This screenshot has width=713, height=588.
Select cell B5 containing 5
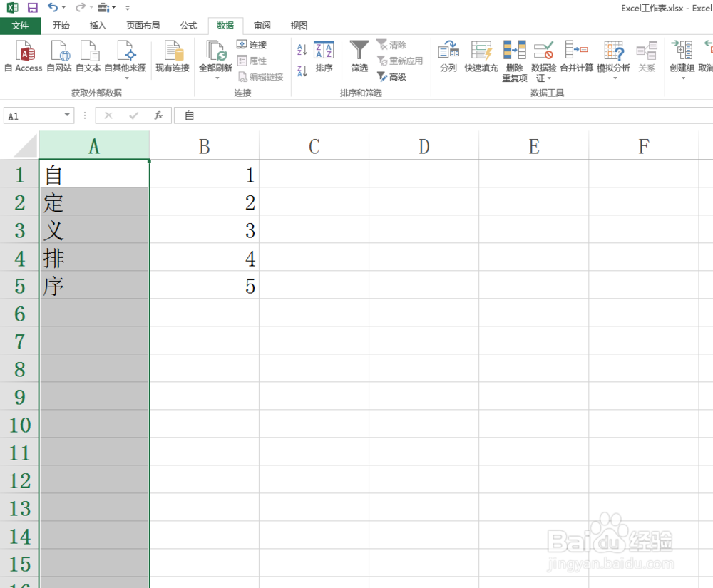click(x=204, y=285)
